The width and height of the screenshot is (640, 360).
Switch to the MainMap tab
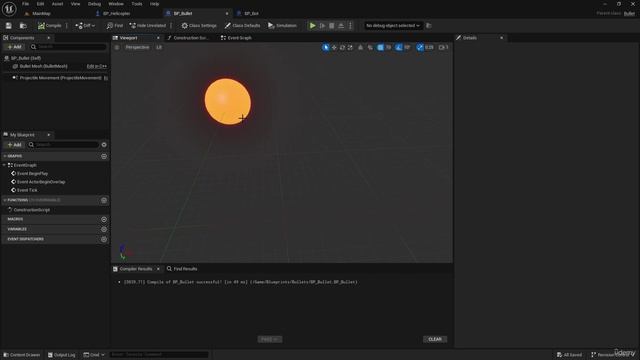pyautogui.click(x=41, y=13)
